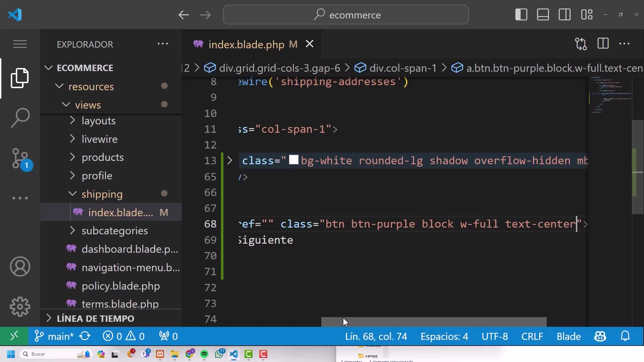The height and width of the screenshot is (362, 644).
Task: Open the notifications bell in status bar
Action: point(625,336)
